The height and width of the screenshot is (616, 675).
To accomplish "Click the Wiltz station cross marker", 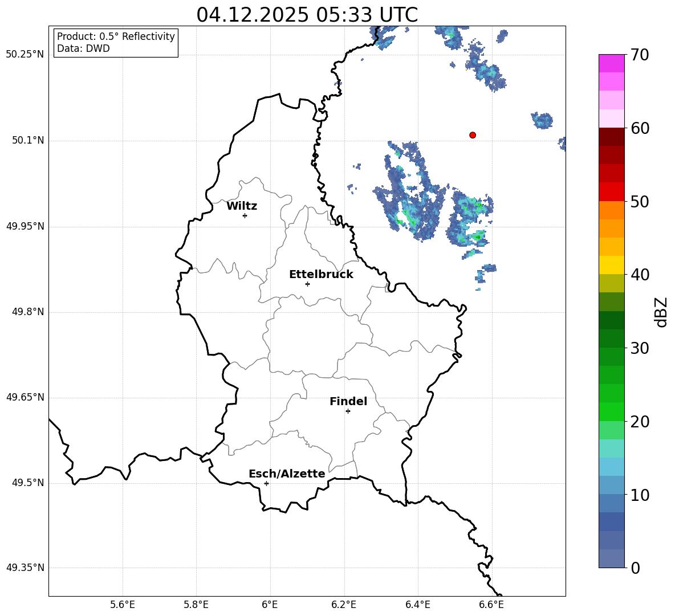I will [245, 215].
